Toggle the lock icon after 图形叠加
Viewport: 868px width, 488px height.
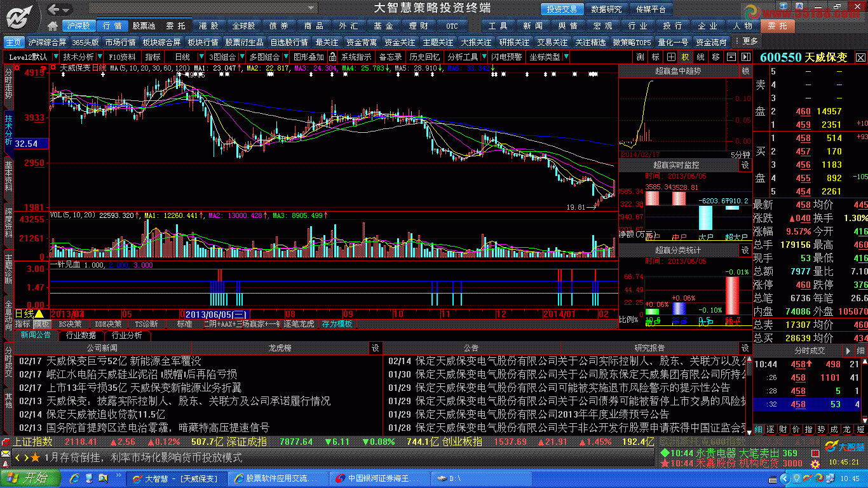coord(332,57)
